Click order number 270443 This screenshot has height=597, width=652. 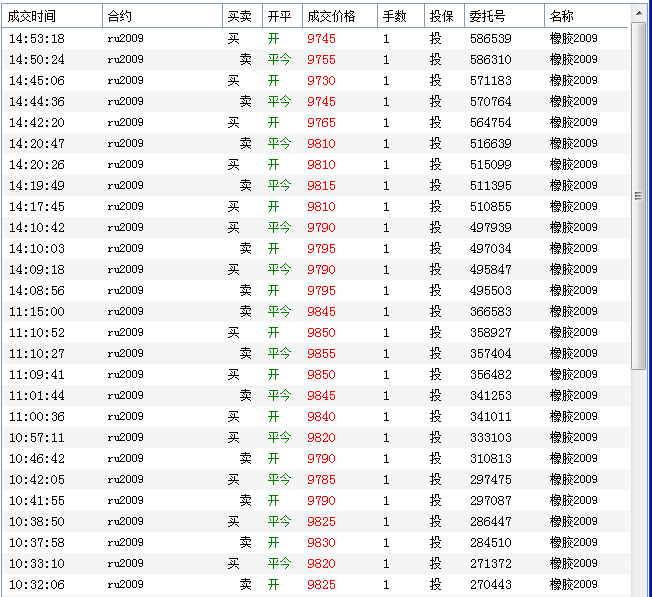(491, 585)
